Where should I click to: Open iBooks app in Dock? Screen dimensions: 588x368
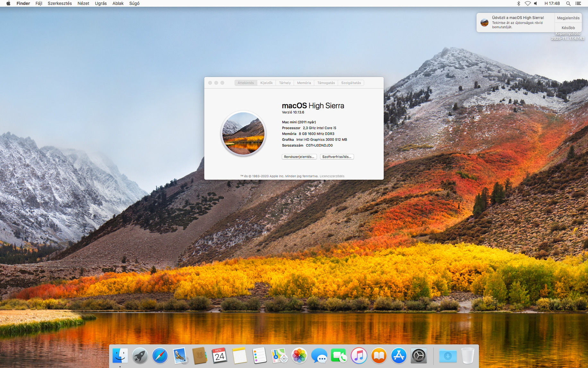pos(379,356)
